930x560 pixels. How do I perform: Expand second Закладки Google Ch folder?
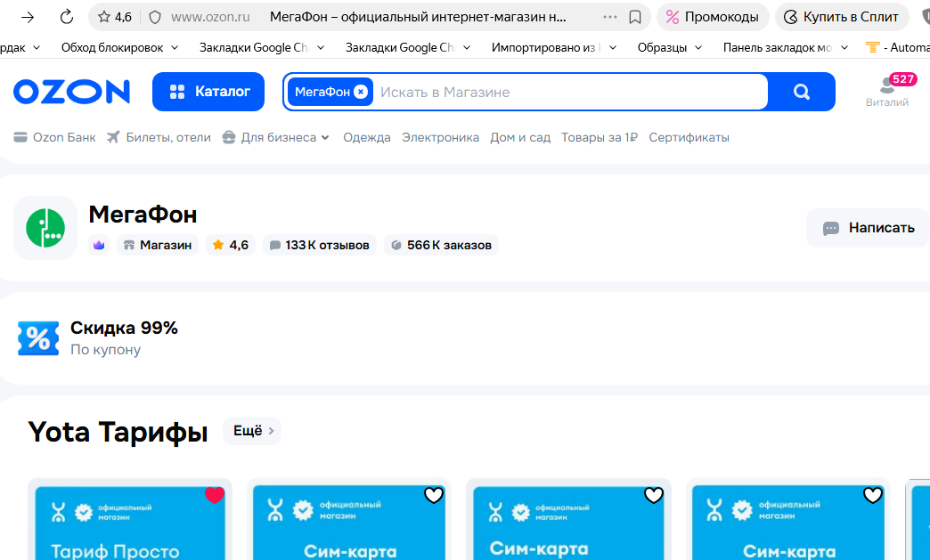coord(408,47)
